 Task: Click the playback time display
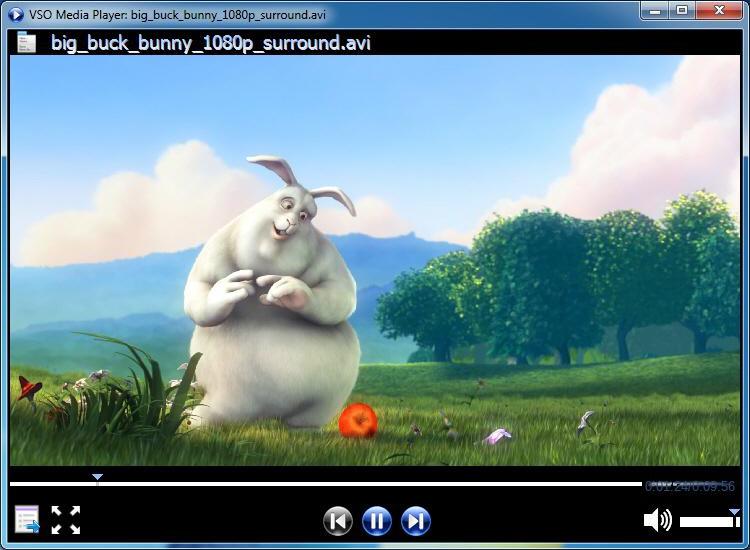(x=690, y=487)
